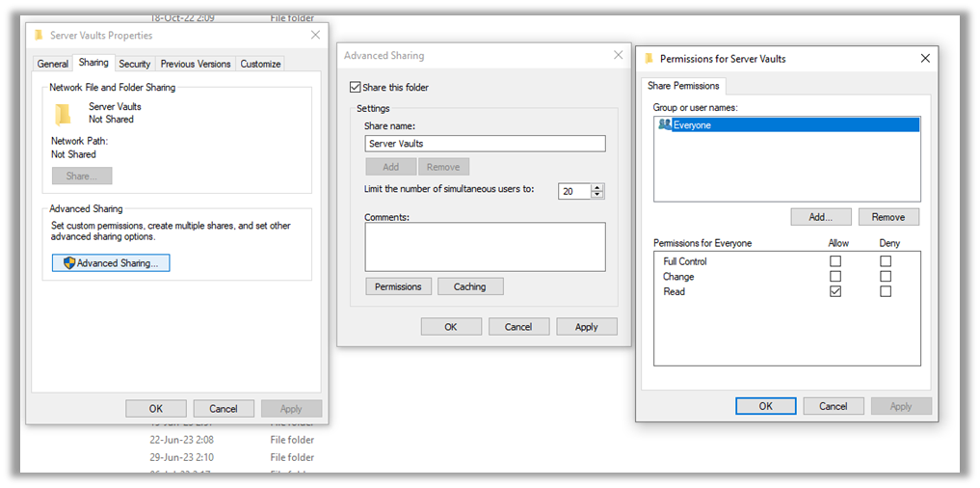
Task: Click inside the Comments text box
Action: click(485, 247)
